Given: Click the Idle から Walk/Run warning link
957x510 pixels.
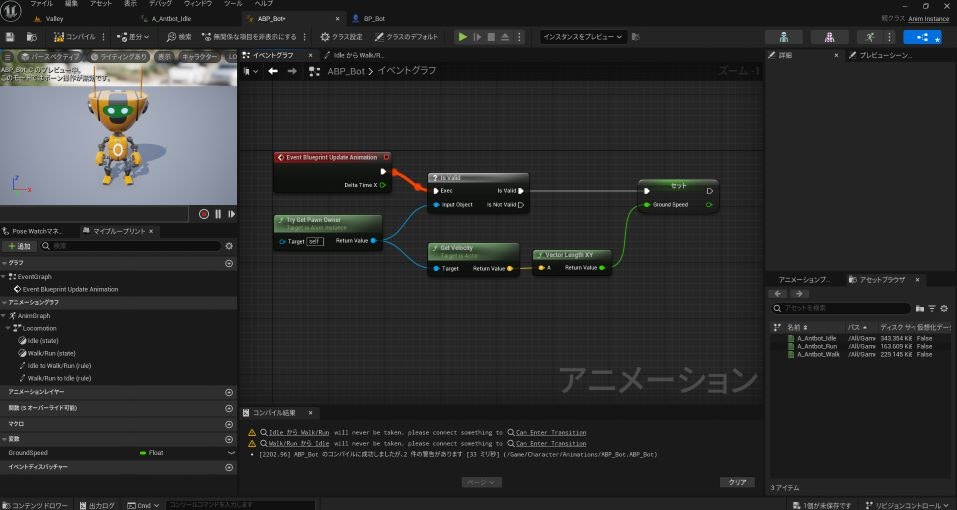Looking at the screenshot, I should click(x=299, y=433).
